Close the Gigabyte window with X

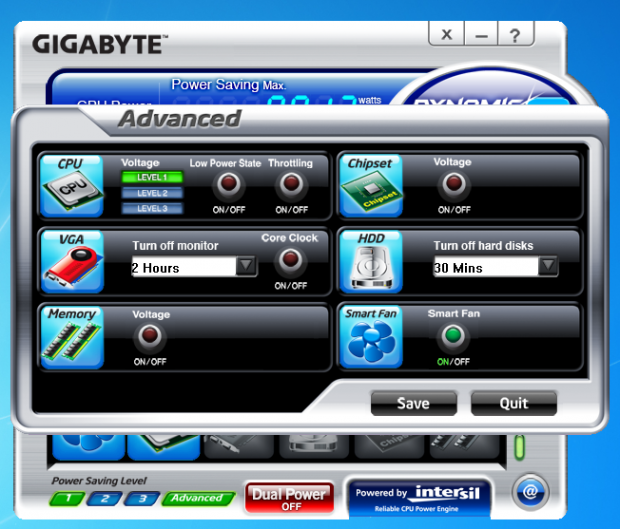(447, 35)
